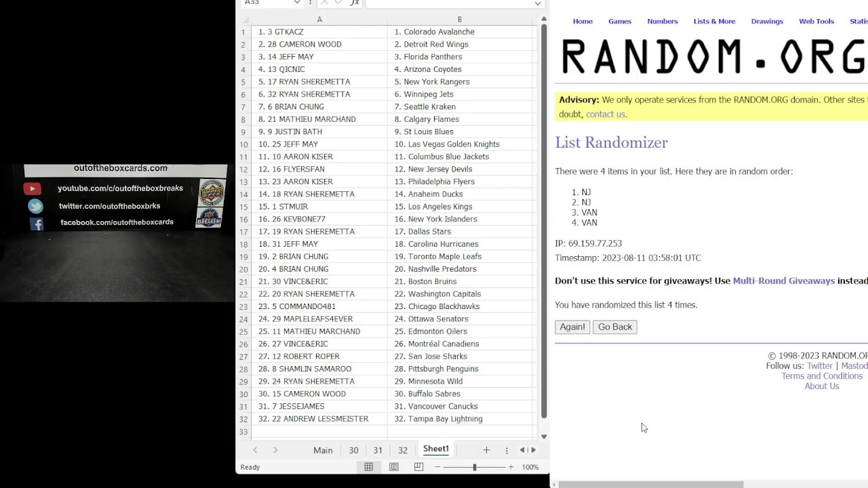Select column B header
This screenshot has height=488, width=868.
[460, 20]
